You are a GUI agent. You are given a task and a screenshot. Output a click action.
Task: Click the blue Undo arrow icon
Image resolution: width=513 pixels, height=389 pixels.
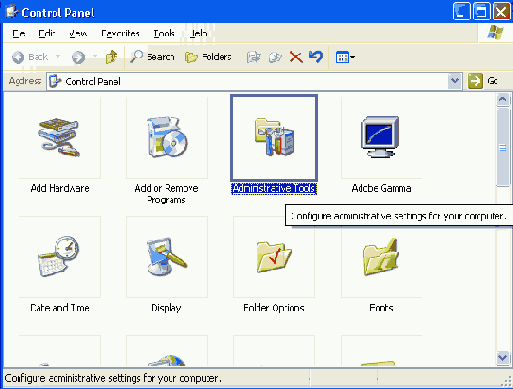pyautogui.click(x=316, y=57)
